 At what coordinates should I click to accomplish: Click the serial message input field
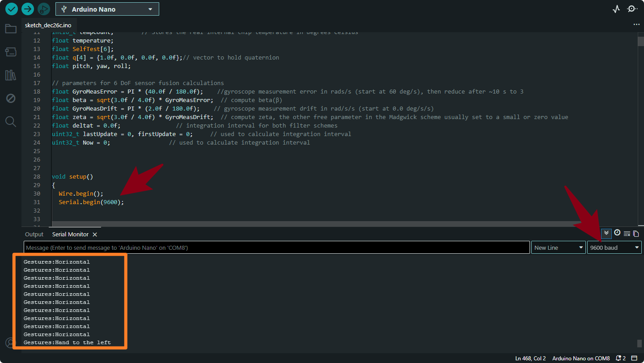point(277,248)
